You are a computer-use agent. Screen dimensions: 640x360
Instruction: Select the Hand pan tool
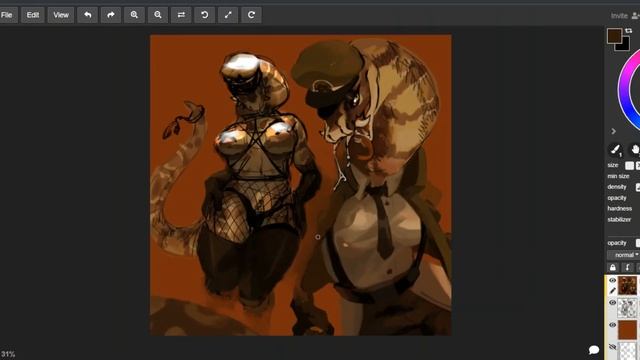pos(635,150)
